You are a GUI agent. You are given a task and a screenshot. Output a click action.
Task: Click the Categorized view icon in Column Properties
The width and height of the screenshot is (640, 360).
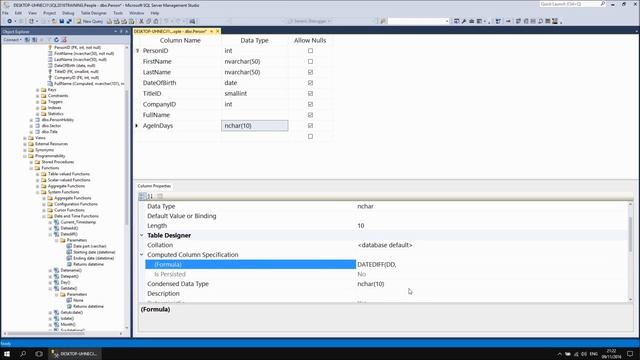(x=142, y=196)
